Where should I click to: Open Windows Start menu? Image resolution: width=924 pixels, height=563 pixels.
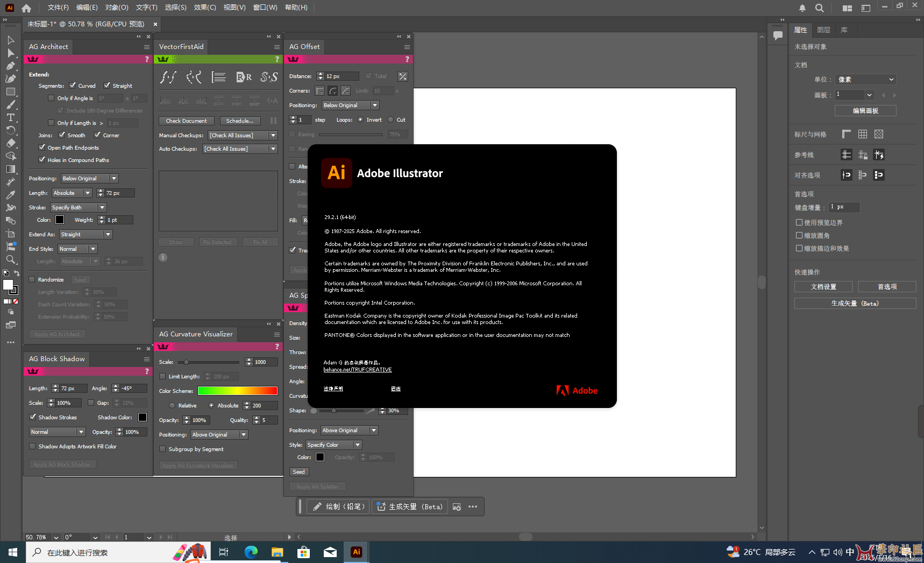pyautogui.click(x=13, y=552)
